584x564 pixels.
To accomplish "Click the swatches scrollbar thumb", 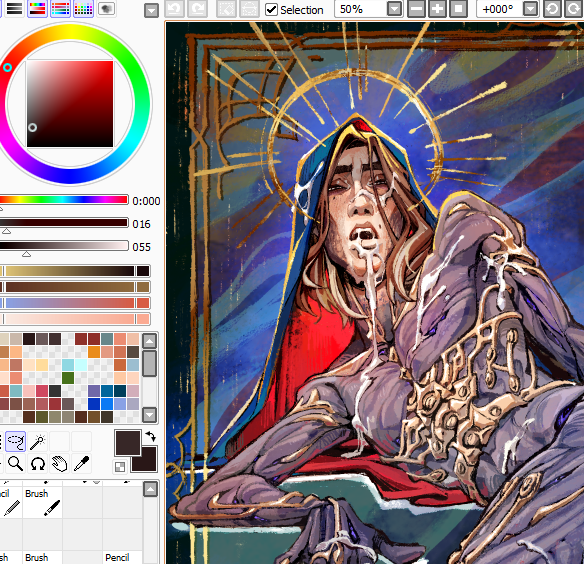I will tap(149, 364).
